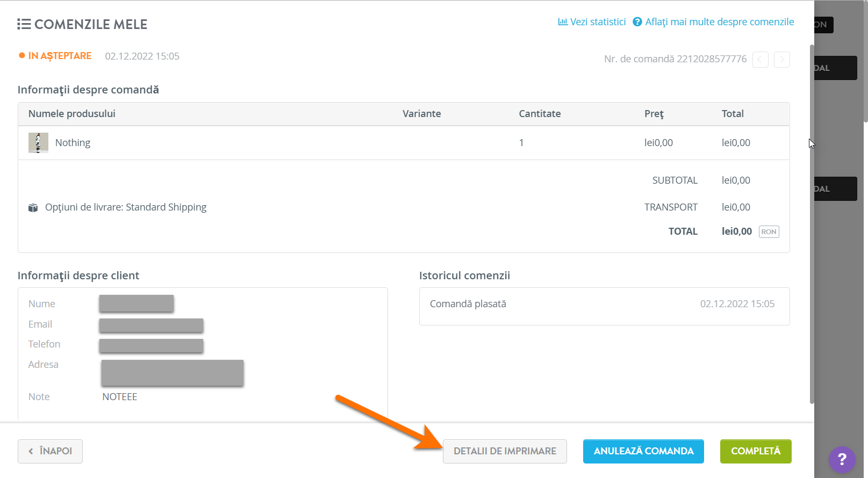Image resolution: width=868 pixels, height=478 pixels.
Task: Click the Preț column header
Action: click(x=654, y=114)
